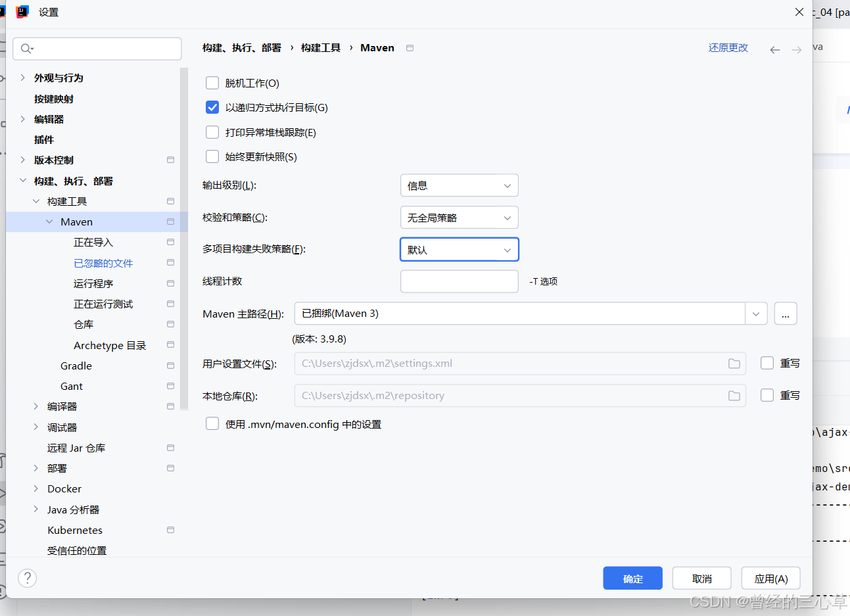850x616 pixels.
Task: Click the Maven 主路径 combo text field
Action: coord(519,314)
